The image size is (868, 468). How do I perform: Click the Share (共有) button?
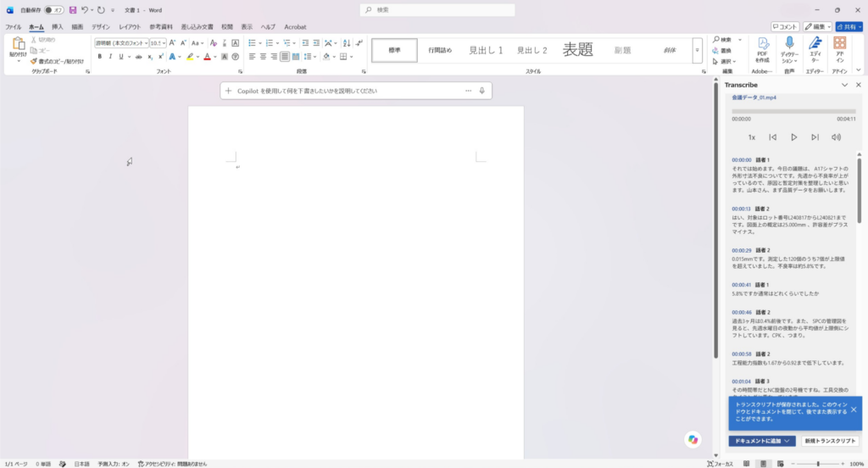click(x=849, y=26)
